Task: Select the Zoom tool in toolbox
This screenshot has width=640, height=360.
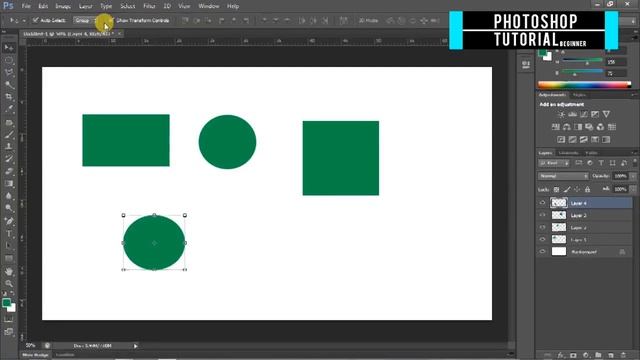Action: (9, 283)
